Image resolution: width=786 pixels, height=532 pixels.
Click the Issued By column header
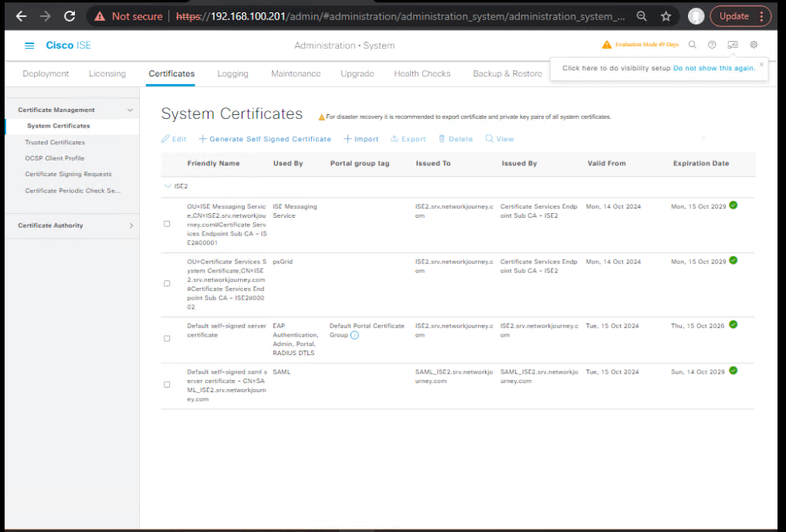coord(520,164)
